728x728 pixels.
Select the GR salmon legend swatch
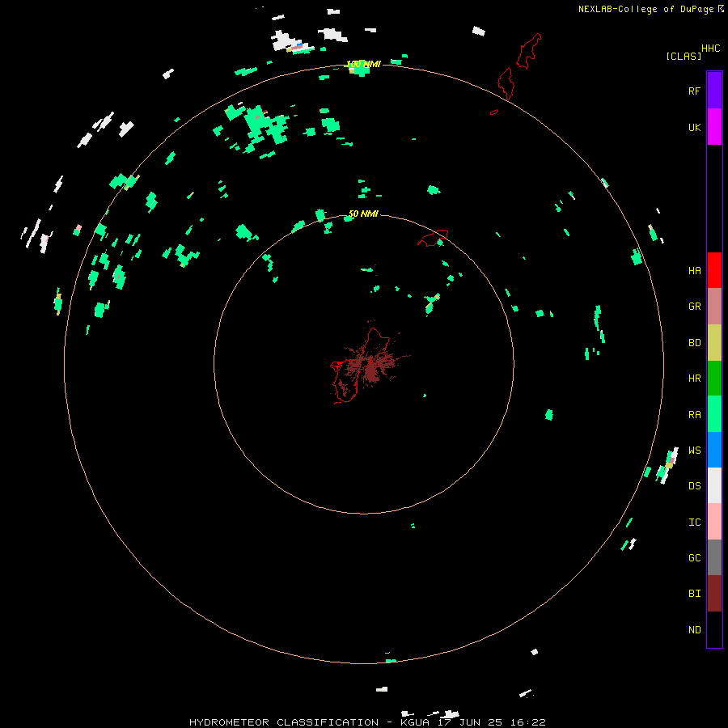pos(714,307)
